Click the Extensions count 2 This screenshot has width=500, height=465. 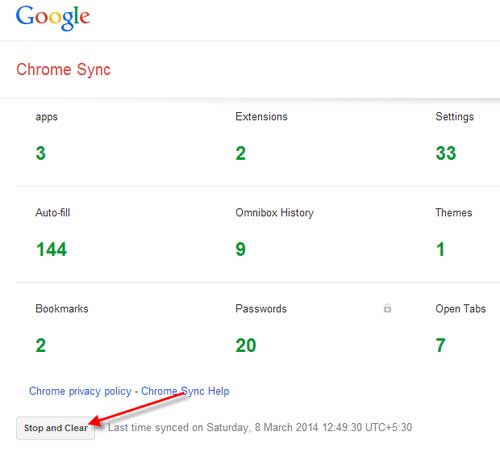(241, 153)
